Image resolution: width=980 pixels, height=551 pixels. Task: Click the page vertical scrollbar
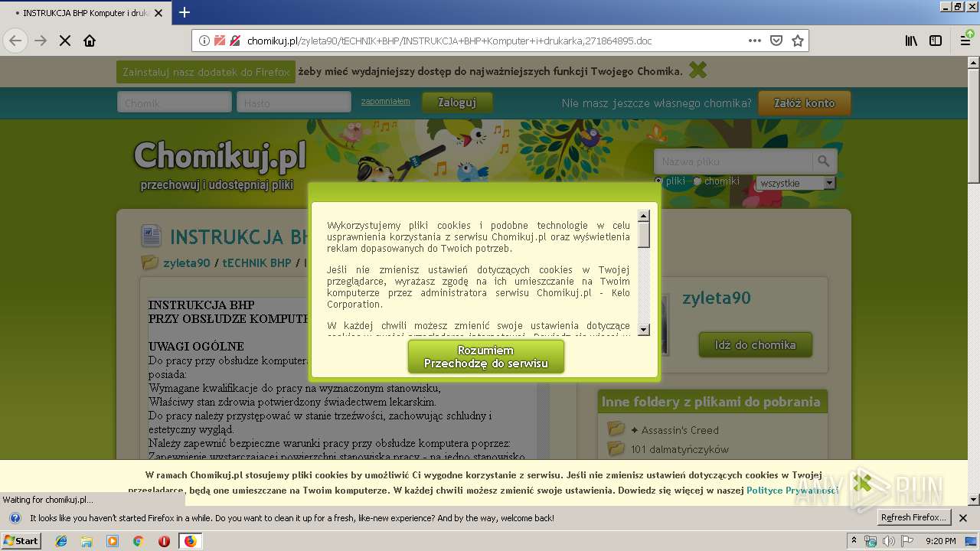click(x=973, y=279)
